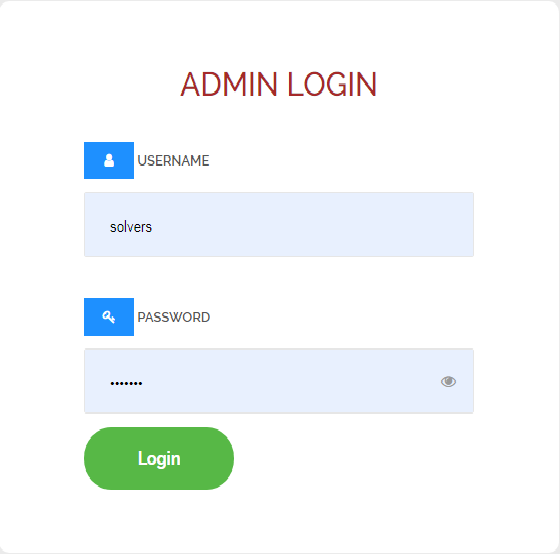The image size is (560, 559).
Task: Focus the username input field
Action: click(279, 224)
